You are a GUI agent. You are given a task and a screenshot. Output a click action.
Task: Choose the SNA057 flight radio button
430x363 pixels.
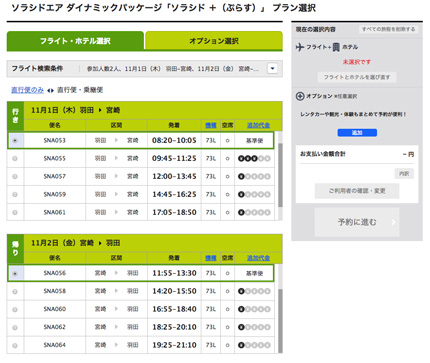click(x=15, y=177)
